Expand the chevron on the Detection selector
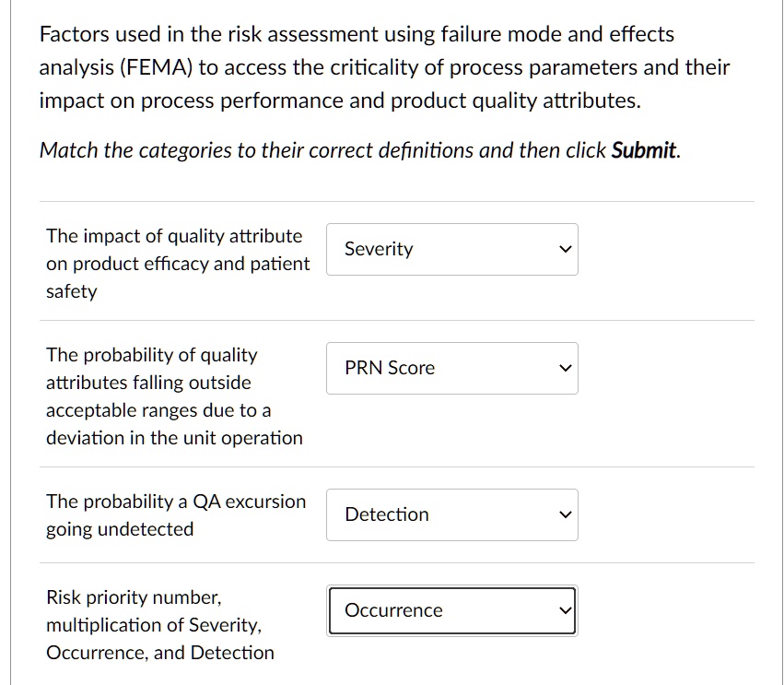 (x=564, y=514)
